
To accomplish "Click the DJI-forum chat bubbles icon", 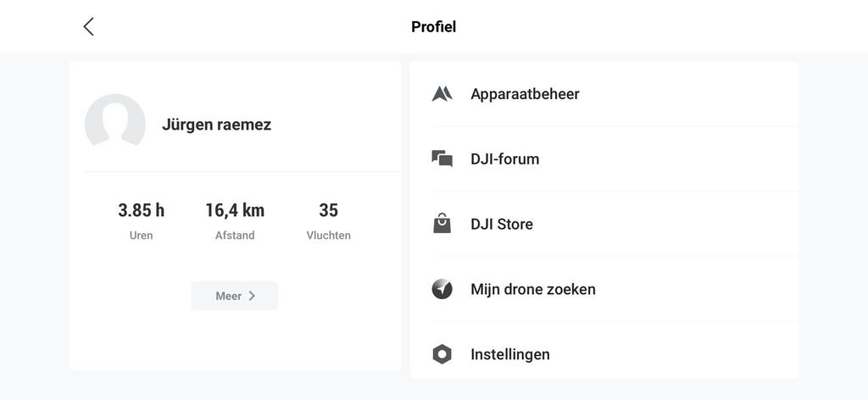I will click(442, 158).
